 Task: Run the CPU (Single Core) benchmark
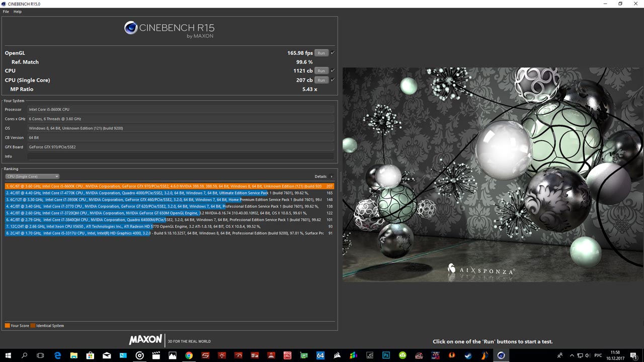click(x=321, y=80)
